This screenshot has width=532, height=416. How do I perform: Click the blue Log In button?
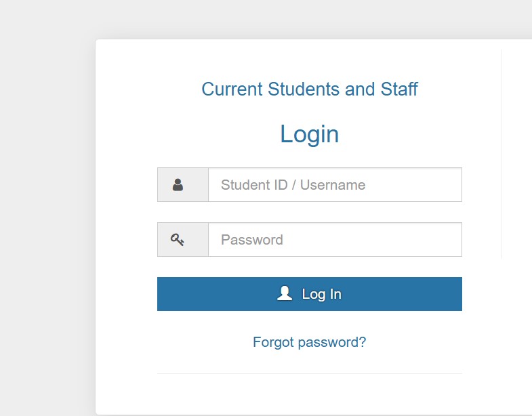[x=310, y=294]
